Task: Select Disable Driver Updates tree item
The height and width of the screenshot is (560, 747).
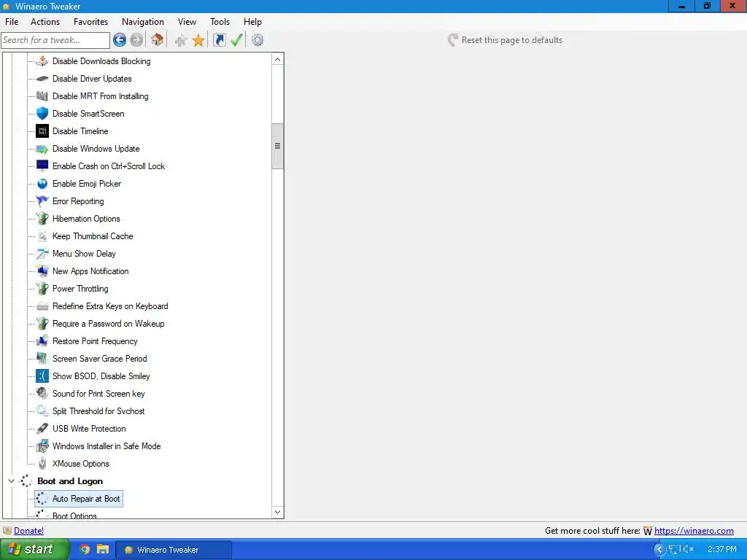Action: 92,79
